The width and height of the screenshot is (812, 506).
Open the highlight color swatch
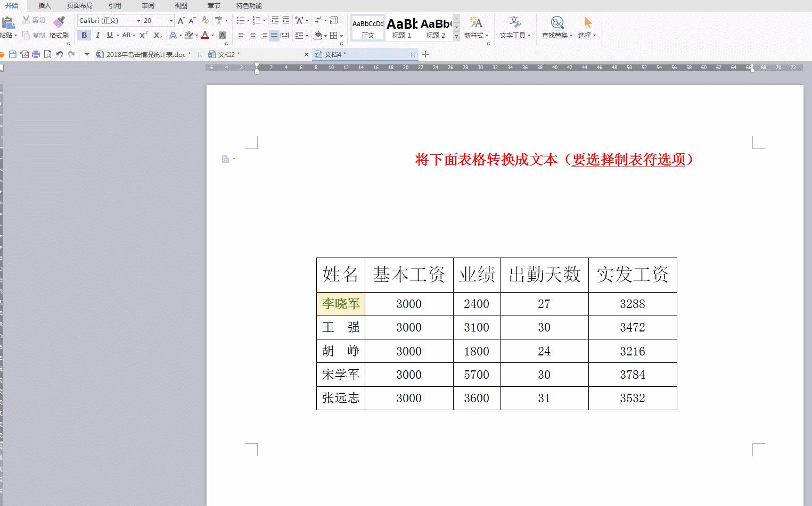[x=189, y=35]
